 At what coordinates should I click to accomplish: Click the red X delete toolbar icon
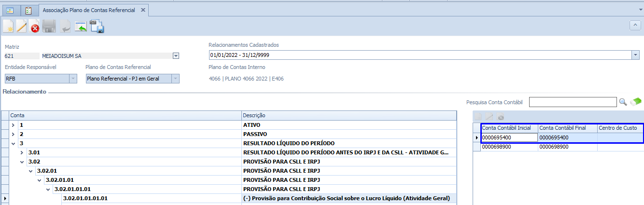(x=35, y=27)
